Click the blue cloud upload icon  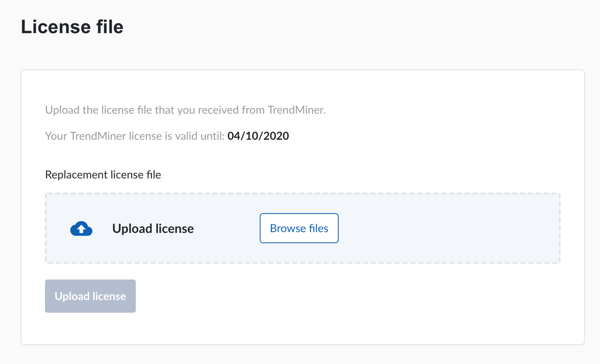[x=81, y=229]
